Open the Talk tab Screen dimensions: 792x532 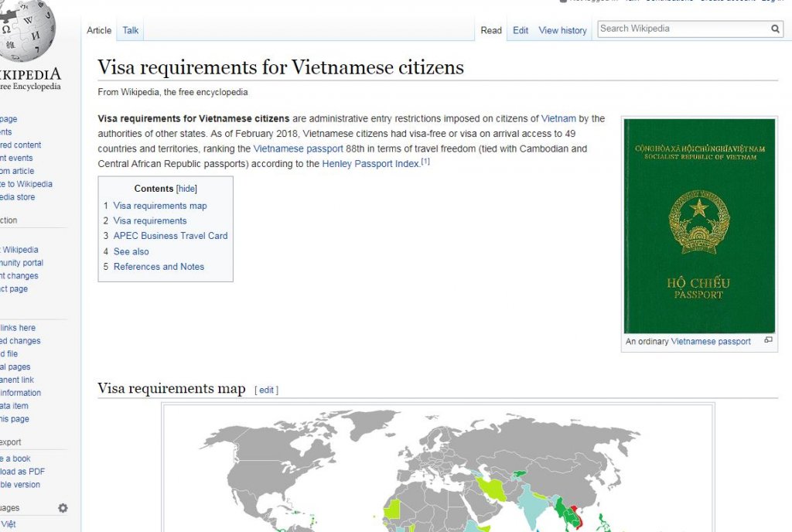click(130, 30)
